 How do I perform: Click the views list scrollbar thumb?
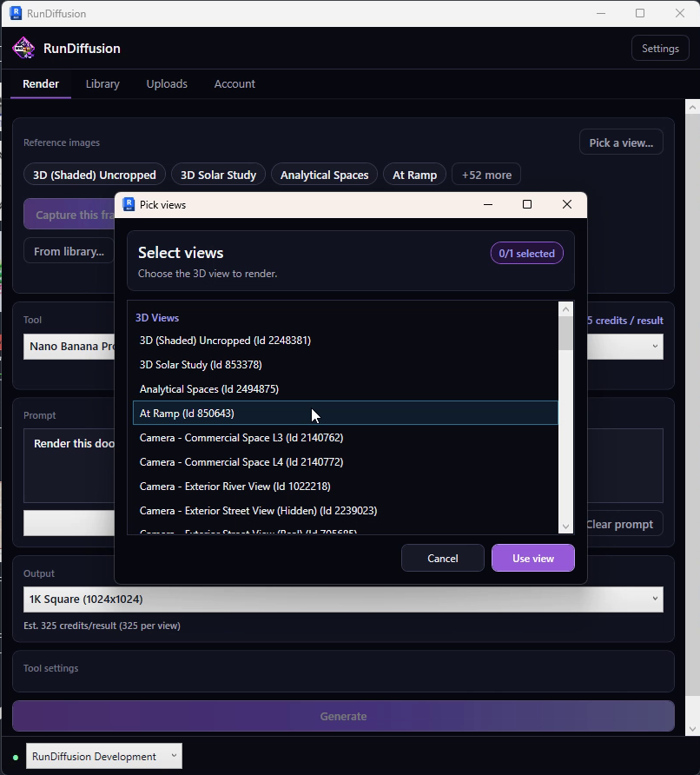tap(565, 333)
